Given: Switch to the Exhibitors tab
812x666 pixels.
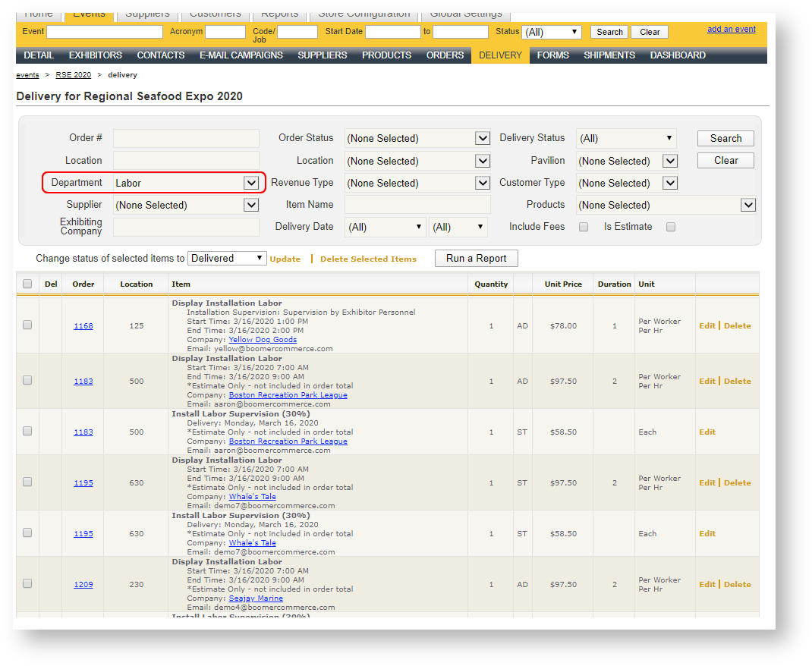Looking at the screenshot, I should point(95,55).
